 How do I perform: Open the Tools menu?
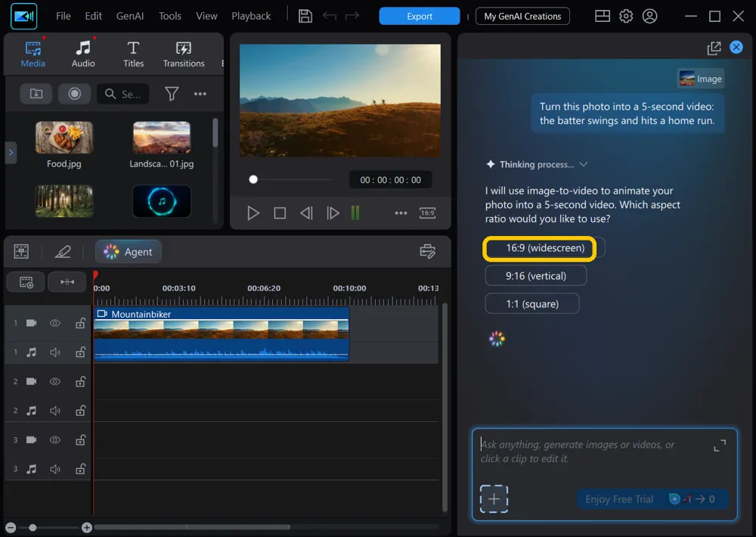(x=170, y=16)
